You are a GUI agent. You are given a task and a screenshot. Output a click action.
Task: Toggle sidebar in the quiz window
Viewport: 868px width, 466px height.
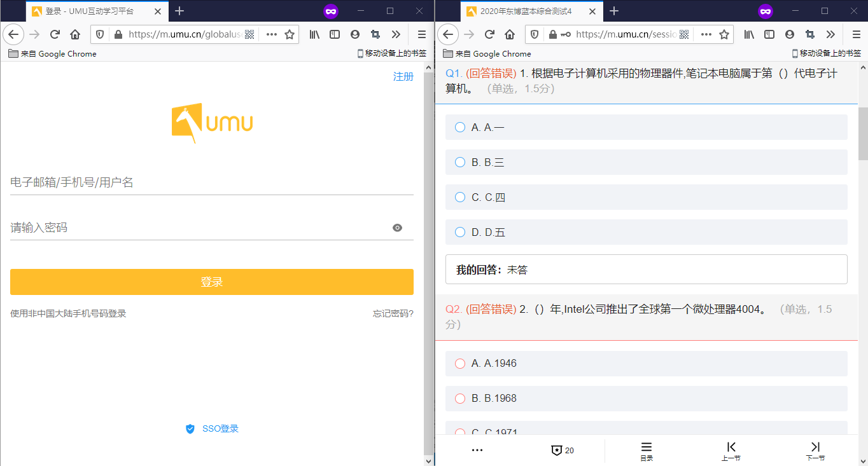[769, 35]
